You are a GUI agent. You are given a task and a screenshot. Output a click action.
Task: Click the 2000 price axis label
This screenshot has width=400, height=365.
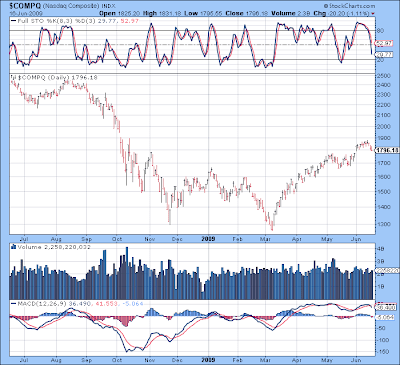(x=384, y=126)
